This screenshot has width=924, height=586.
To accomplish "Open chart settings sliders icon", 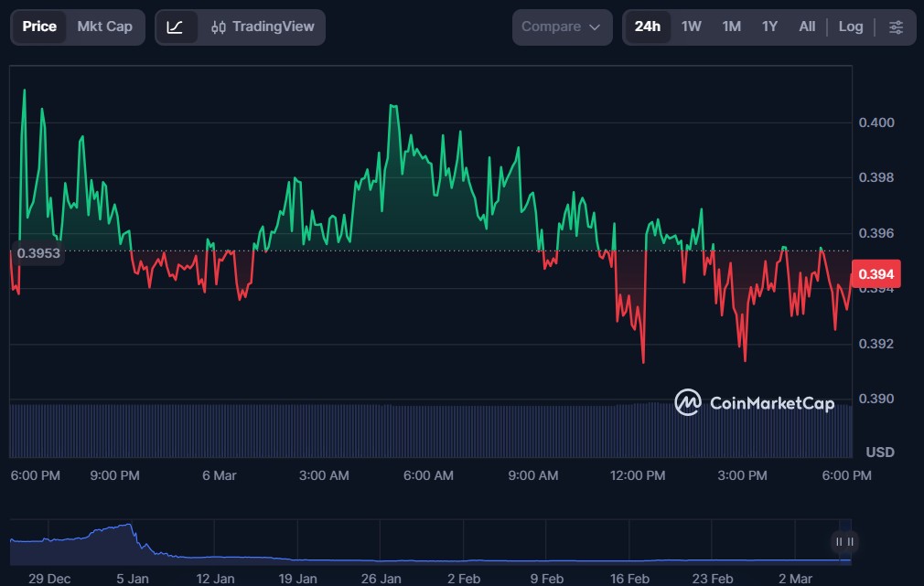I will (896, 27).
